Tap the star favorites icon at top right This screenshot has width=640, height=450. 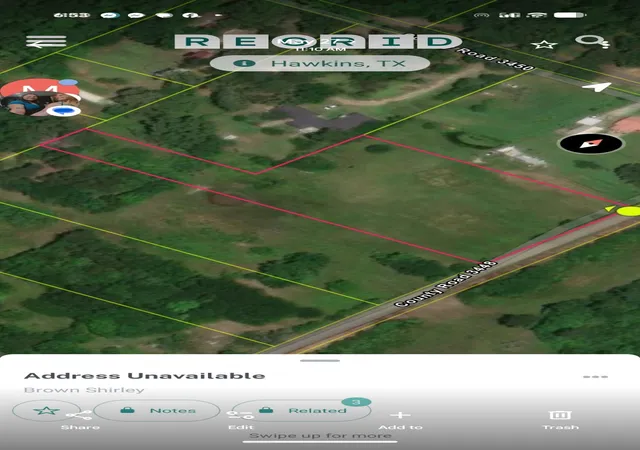coord(544,45)
